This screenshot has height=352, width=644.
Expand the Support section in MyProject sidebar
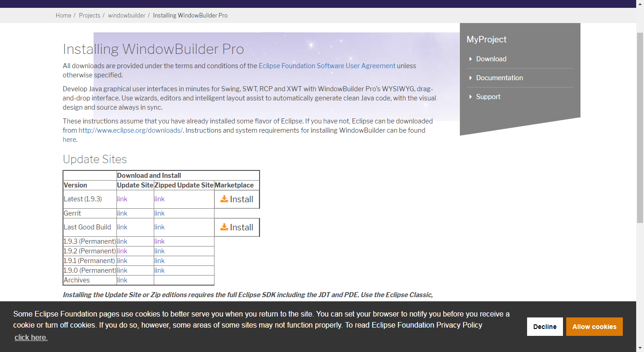coord(488,97)
